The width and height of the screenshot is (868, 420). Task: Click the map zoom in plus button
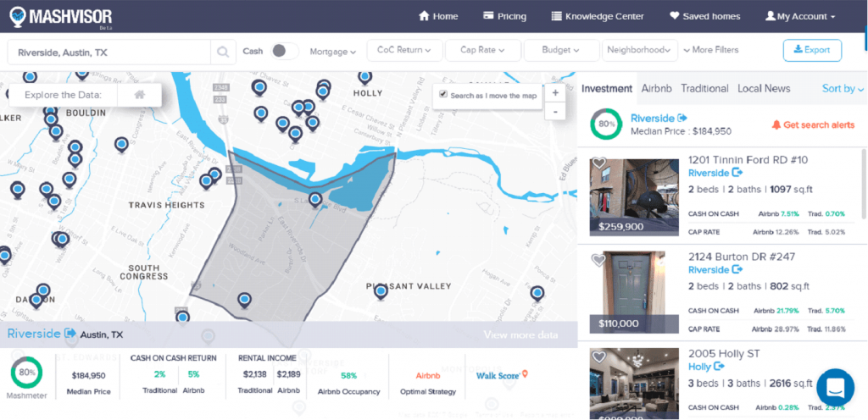555,93
